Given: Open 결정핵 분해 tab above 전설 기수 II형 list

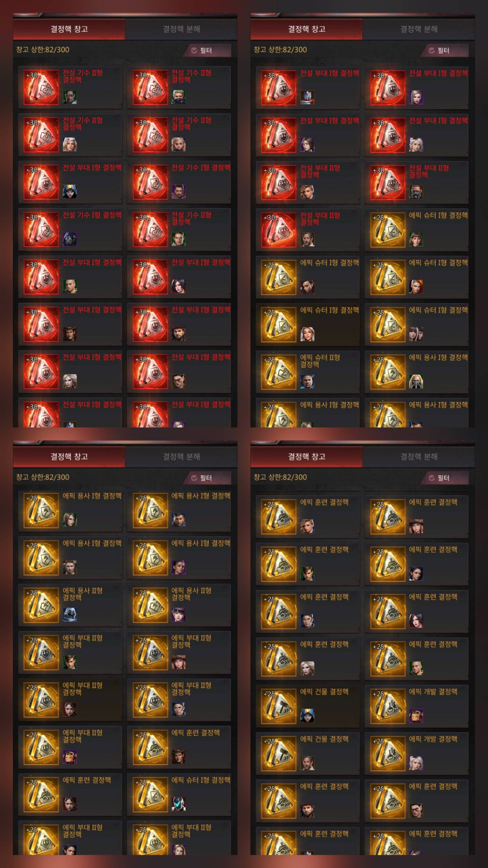Looking at the screenshot, I should pos(181,29).
